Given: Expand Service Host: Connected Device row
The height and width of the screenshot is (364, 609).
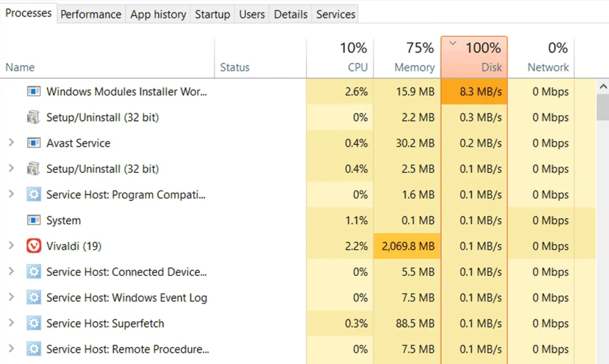Looking at the screenshot, I should [x=11, y=272].
